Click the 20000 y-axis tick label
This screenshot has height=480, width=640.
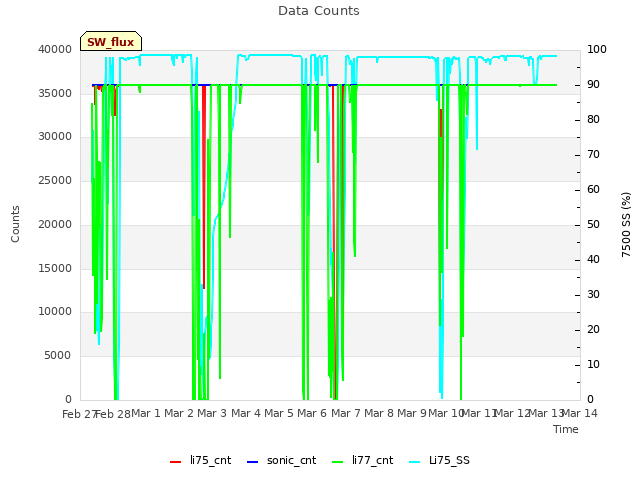(55, 224)
